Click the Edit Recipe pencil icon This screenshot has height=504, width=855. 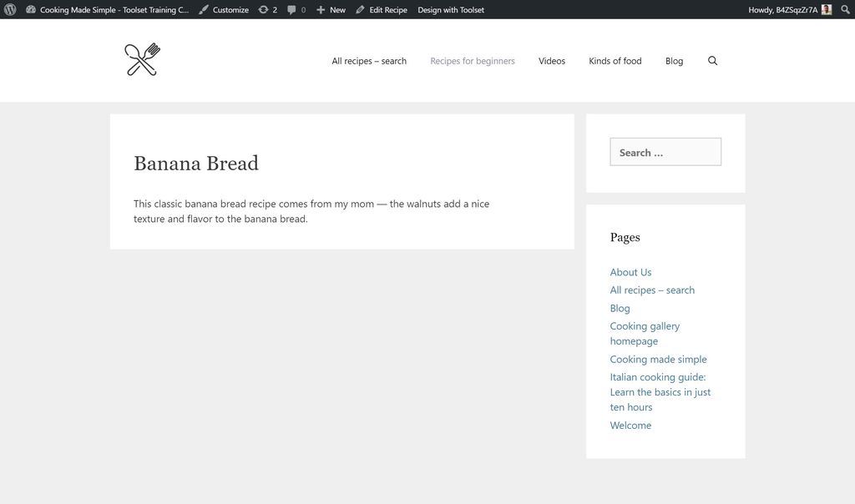tap(360, 10)
